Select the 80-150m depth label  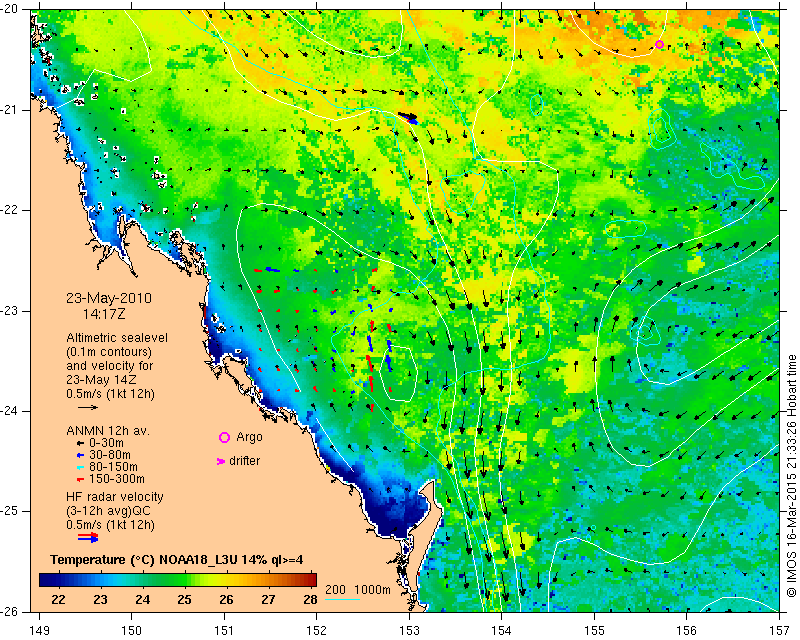(x=113, y=467)
